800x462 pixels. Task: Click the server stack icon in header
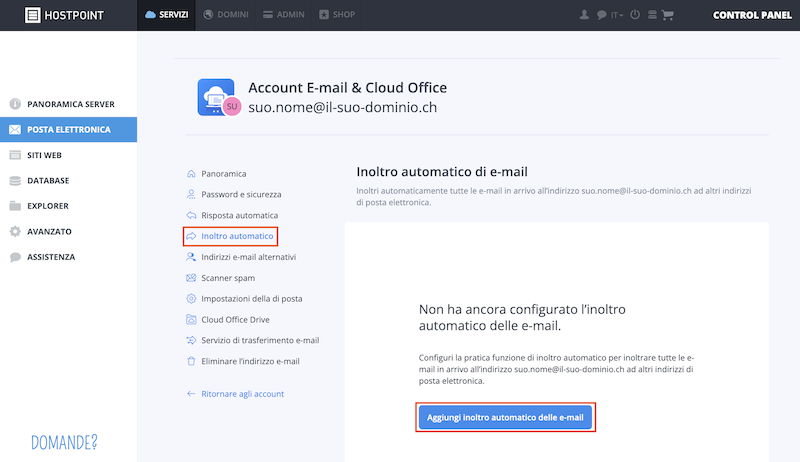pyautogui.click(x=652, y=15)
